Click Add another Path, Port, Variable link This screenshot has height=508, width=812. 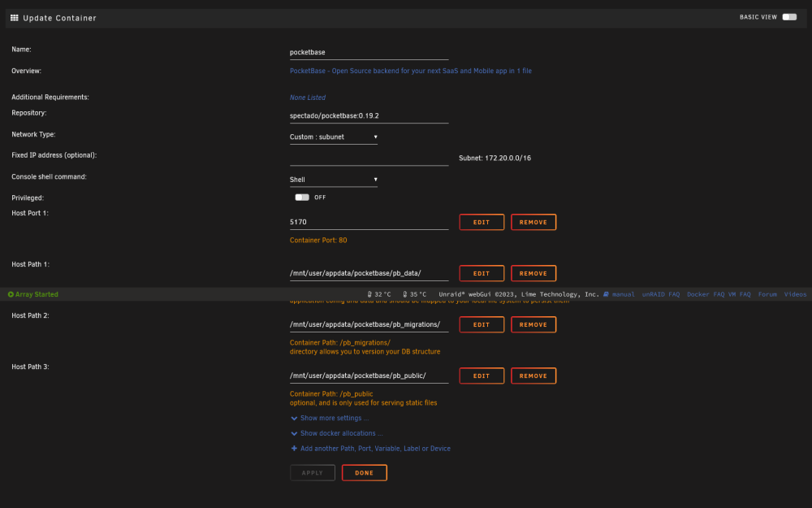click(x=375, y=449)
